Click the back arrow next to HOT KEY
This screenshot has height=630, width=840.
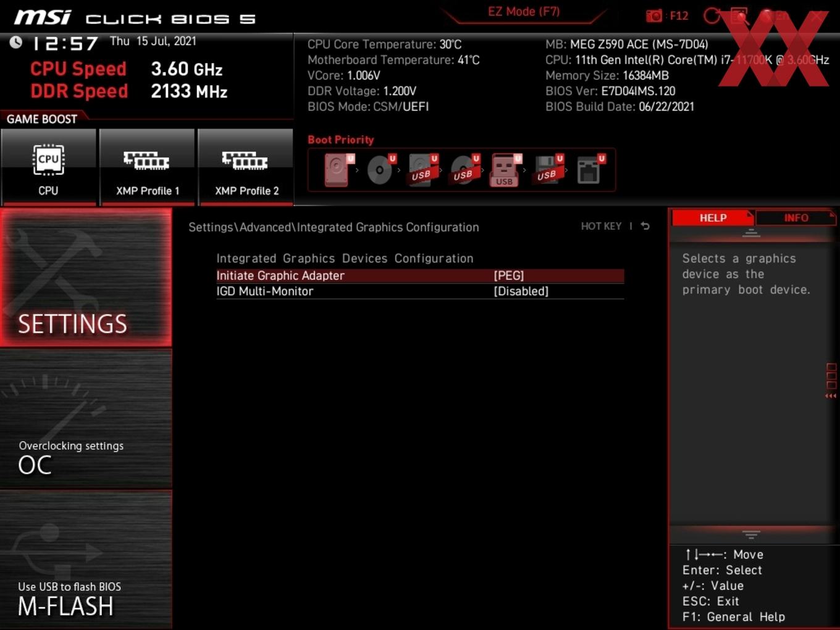pos(645,226)
